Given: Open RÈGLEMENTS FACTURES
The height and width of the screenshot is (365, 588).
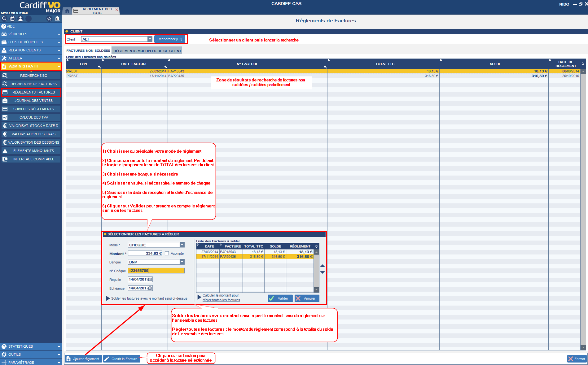Looking at the screenshot, I should [x=31, y=92].
